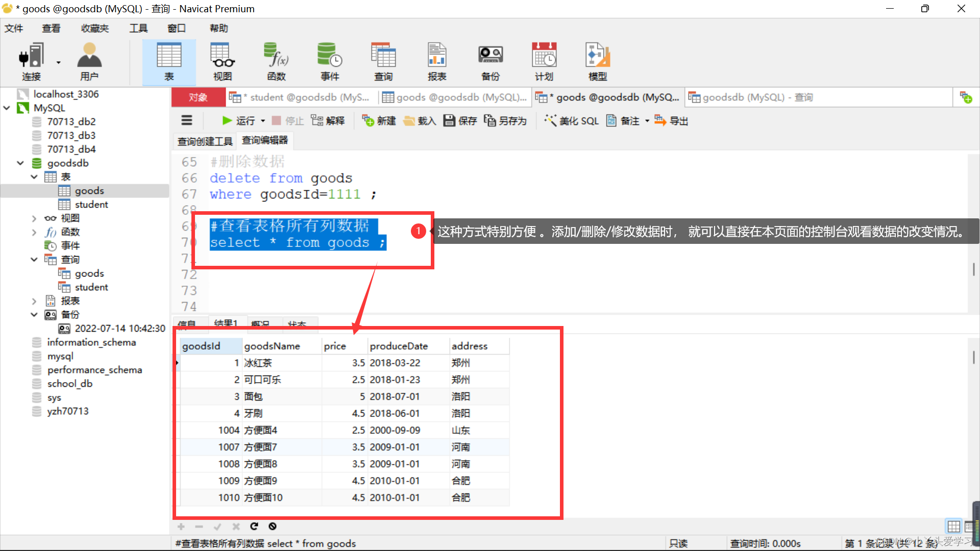The height and width of the screenshot is (551, 980).
Task: Click the Explain (解释) button
Action: (328, 120)
